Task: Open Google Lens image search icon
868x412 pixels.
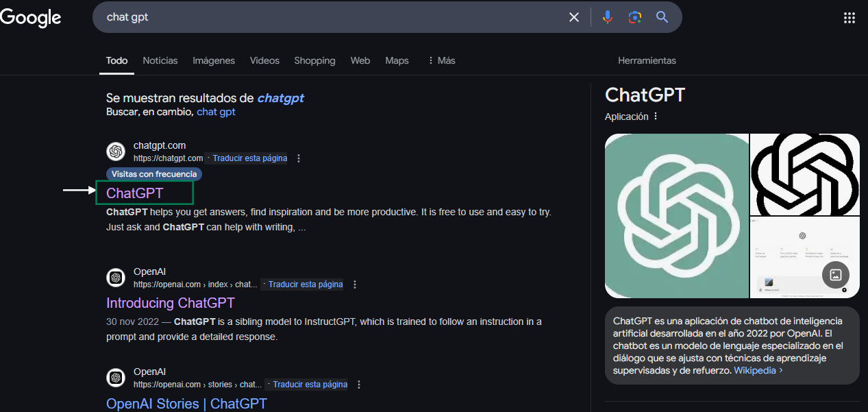Action: coord(634,17)
